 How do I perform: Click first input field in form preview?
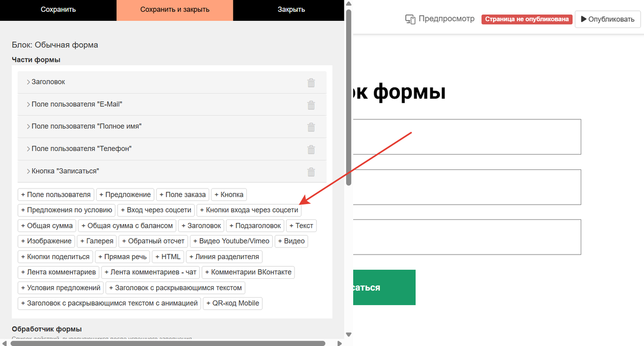click(466, 136)
